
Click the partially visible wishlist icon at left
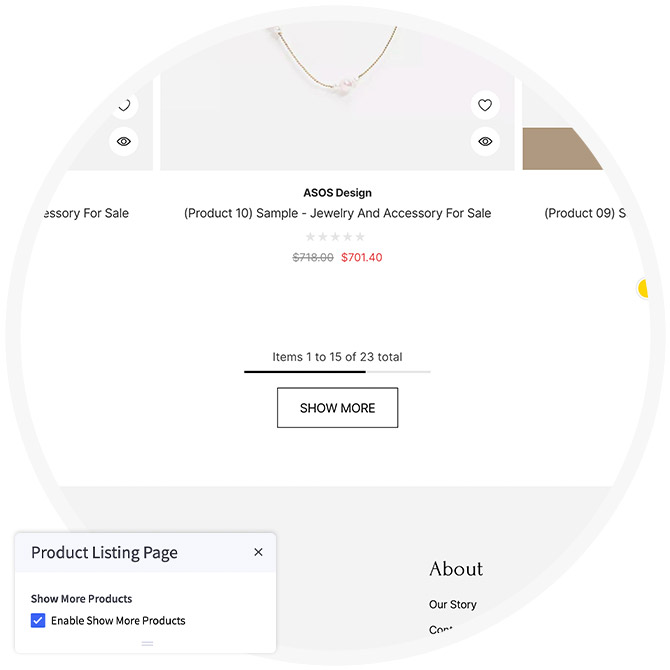click(124, 105)
